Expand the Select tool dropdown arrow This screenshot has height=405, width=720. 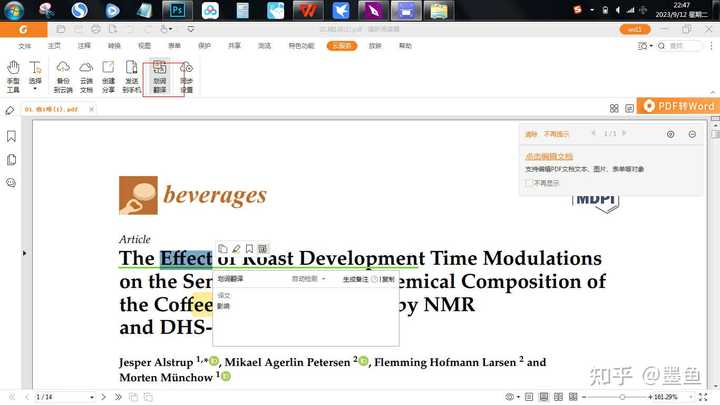click(35, 89)
